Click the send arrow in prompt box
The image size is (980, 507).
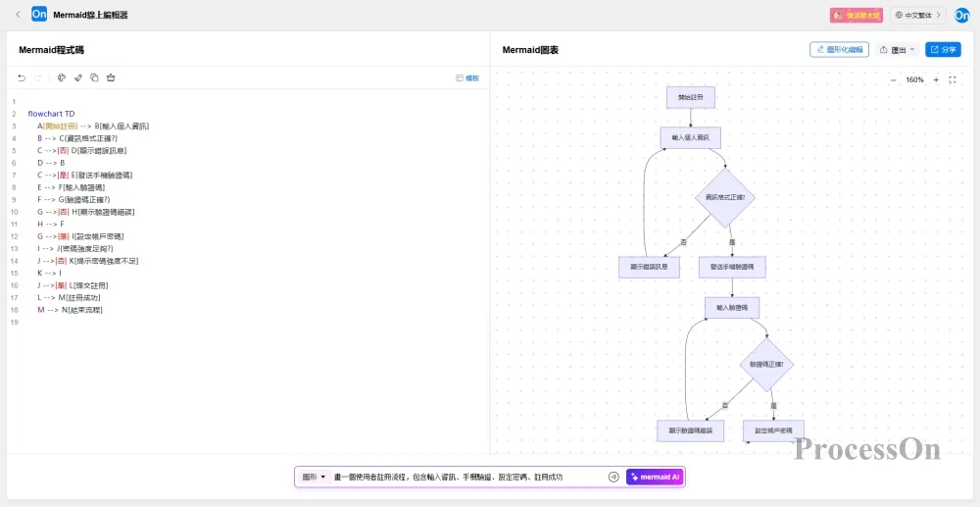coord(613,477)
